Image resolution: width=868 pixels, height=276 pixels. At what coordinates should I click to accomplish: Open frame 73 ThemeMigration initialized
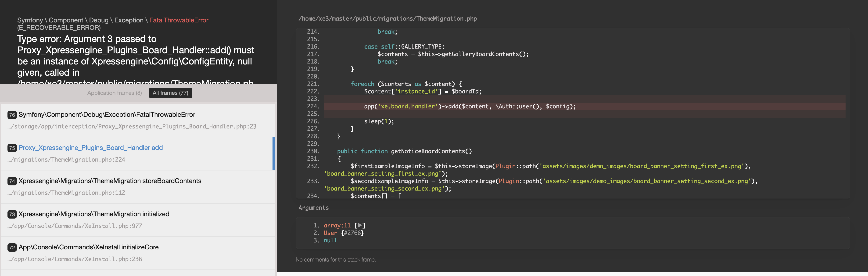coord(137,220)
